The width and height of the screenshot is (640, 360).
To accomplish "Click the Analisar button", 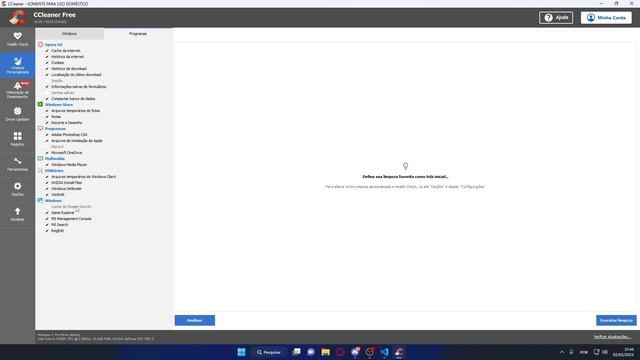I will pyautogui.click(x=195, y=320).
